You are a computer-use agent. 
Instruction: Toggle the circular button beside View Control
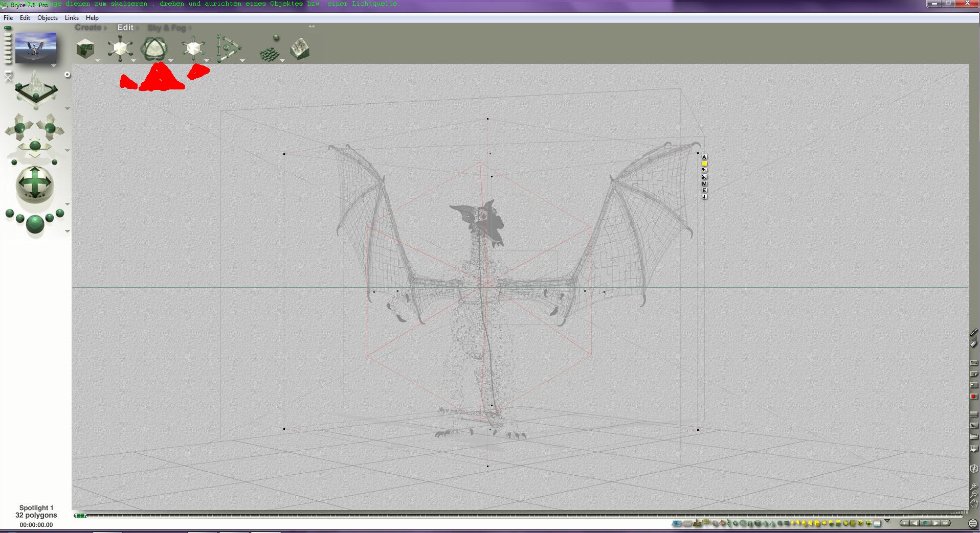point(67,75)
